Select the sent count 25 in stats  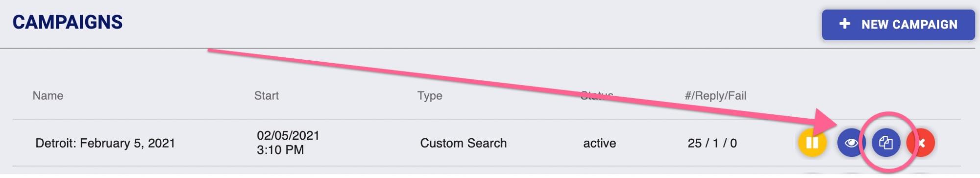[x=695, y=143]
